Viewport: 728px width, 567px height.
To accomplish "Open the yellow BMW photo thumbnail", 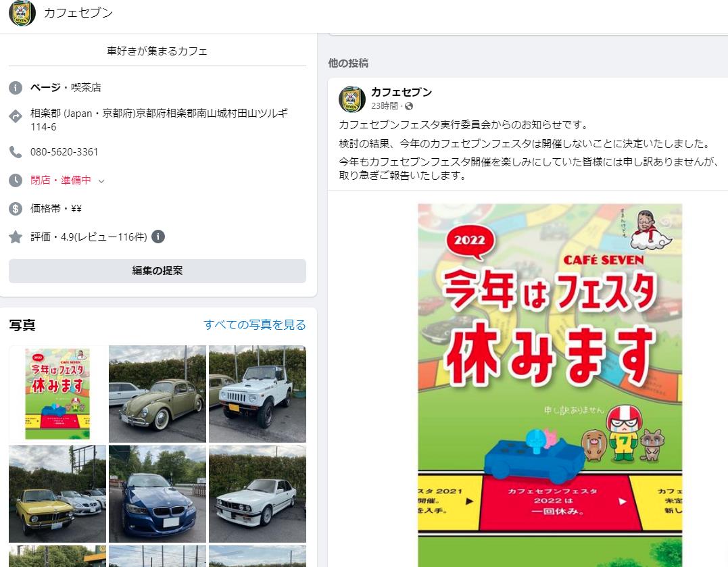I will [x=57, y=494].
